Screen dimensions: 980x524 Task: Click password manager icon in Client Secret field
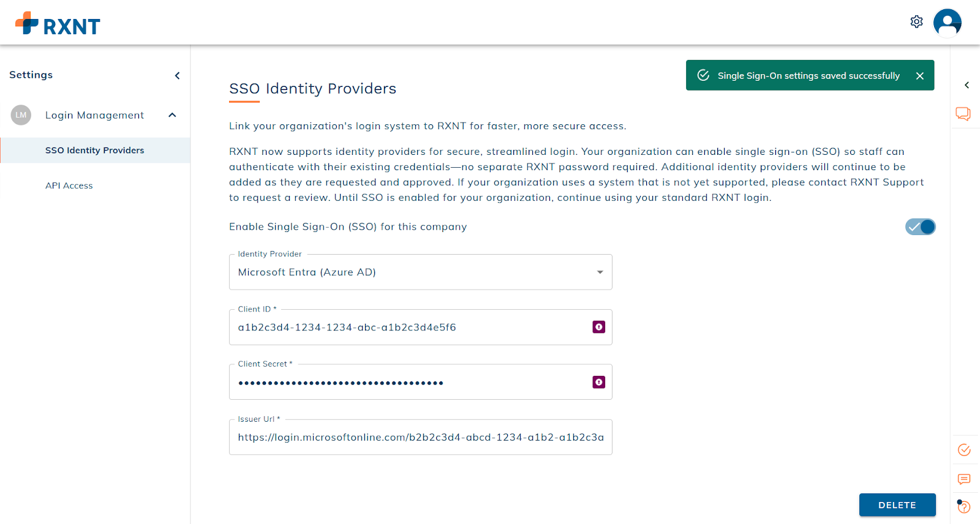click(x=598, y=382)
